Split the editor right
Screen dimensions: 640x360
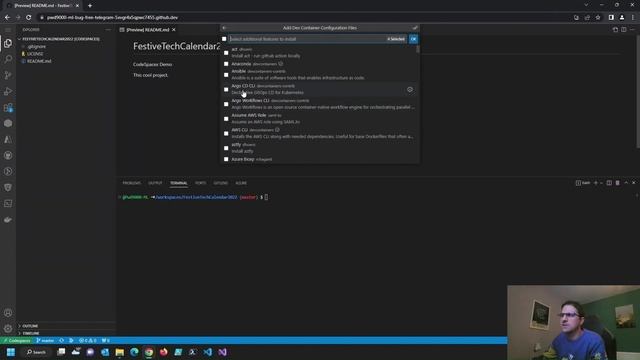click(624, 30)
